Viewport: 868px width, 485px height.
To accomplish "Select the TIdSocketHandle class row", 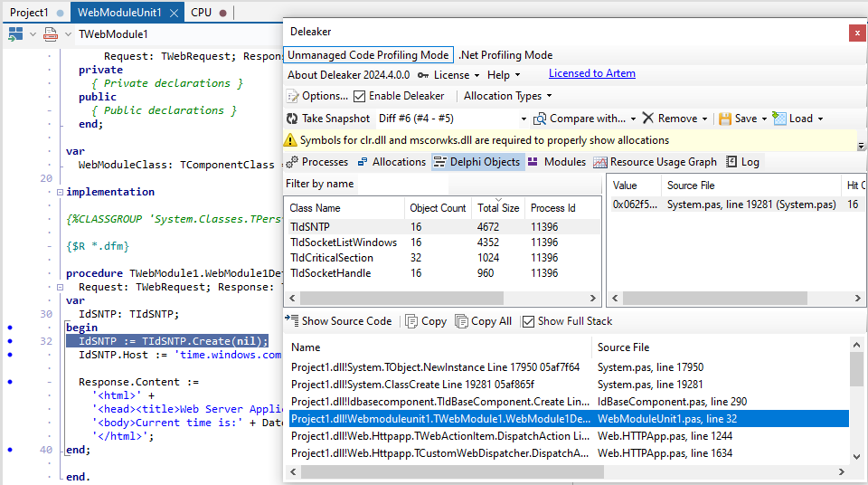I will point(442,273).
